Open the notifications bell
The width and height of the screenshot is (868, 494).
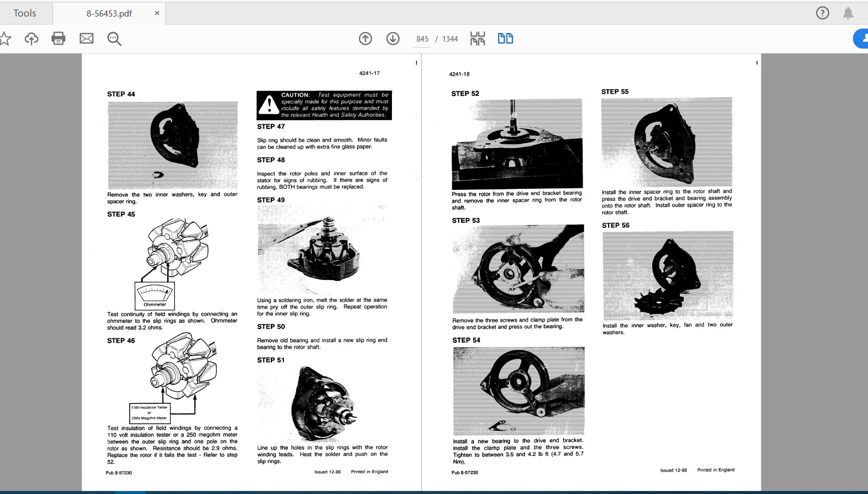pyautogui.click(x=848, y=13)
